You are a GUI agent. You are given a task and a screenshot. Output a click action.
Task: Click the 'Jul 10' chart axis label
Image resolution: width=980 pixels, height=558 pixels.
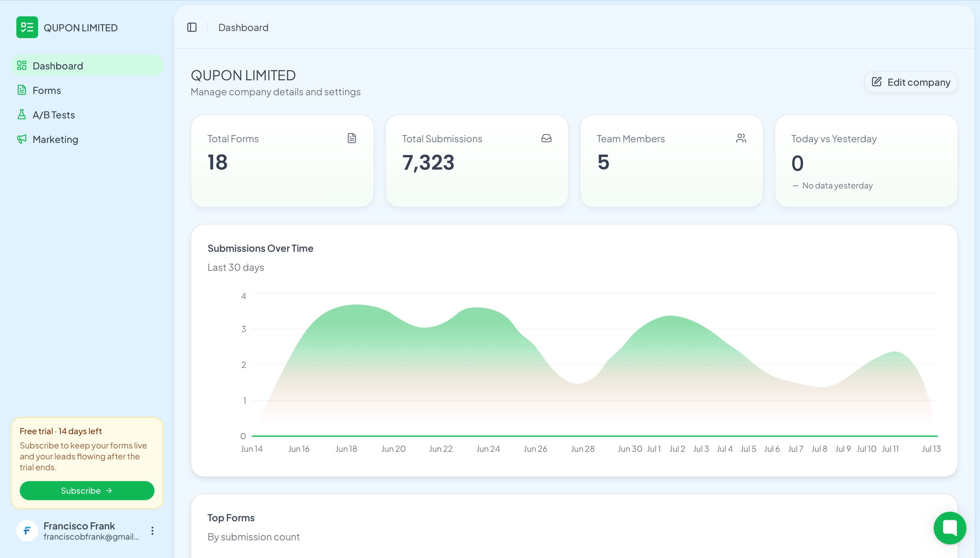(x=866, y=449)
